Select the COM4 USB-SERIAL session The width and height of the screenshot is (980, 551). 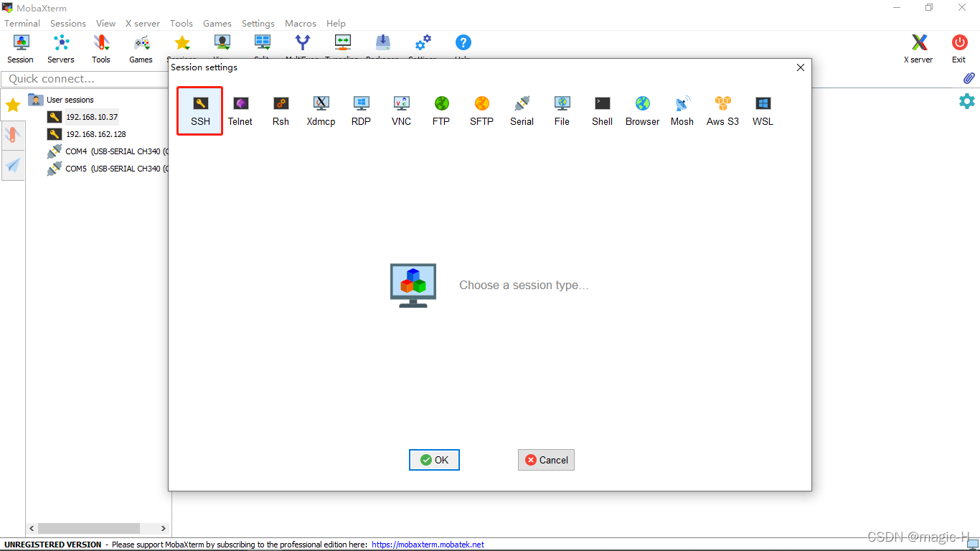[108, 151]
